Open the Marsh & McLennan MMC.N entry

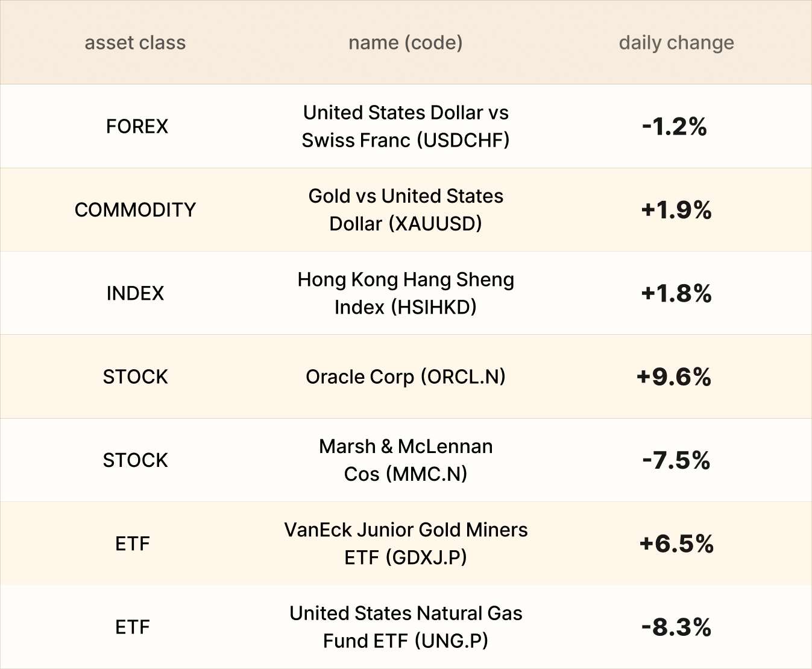click(x=406, y=460)
